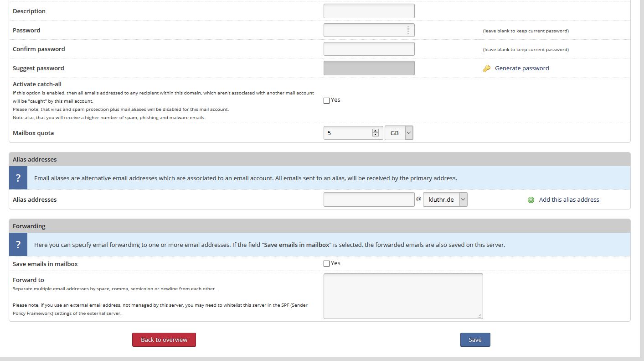The height and width of the screenshot is (361, 644).
Task: Click into the Password field
Action: pos(365,30)
